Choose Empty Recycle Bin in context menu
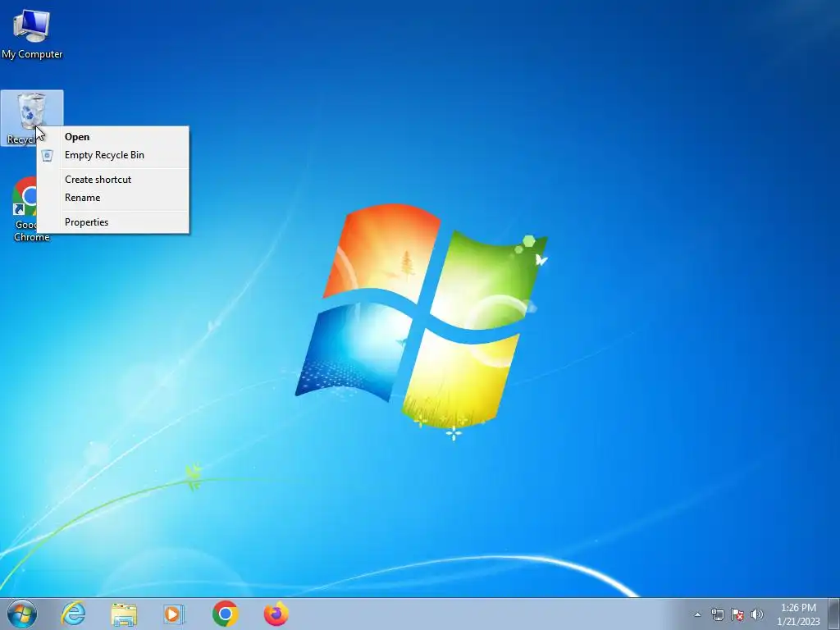 (113, 155)
